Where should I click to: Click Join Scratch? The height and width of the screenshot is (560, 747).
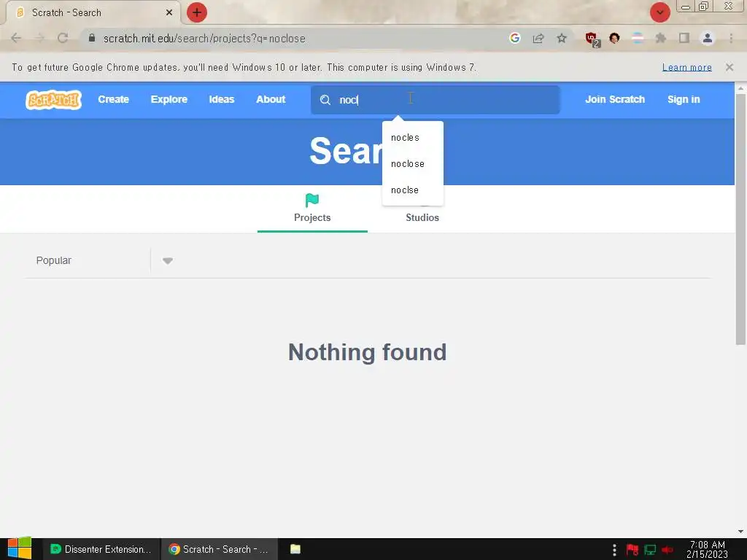(x=614, y=99)
